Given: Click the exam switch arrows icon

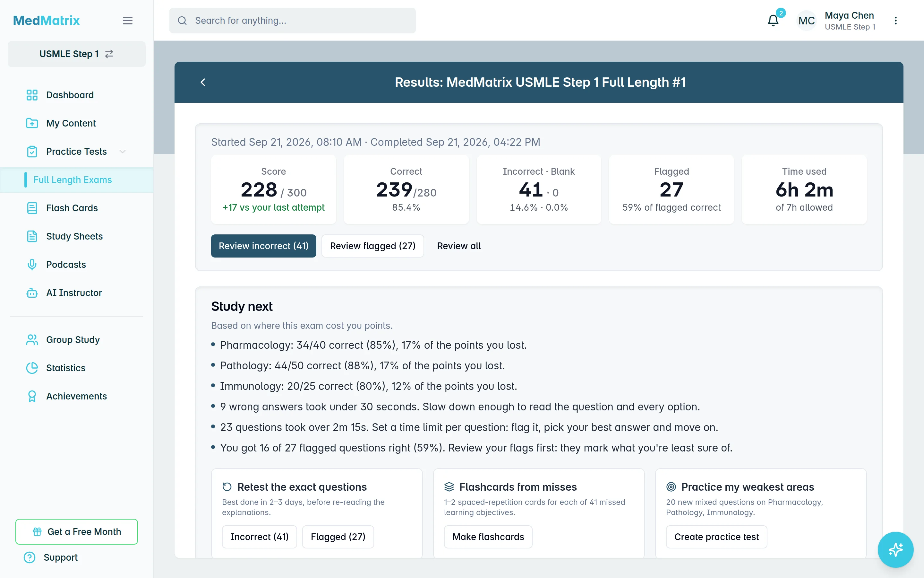Looking at the screenshot, I should tap(109, 54).
